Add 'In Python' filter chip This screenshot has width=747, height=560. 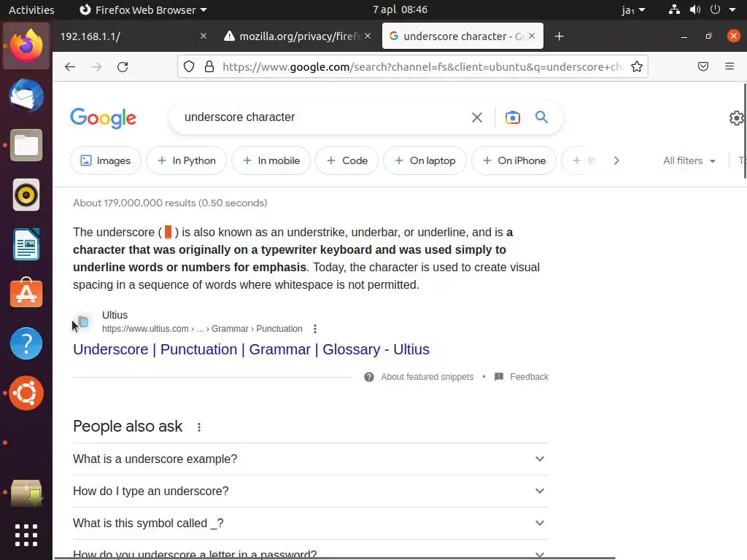(186, 160)
